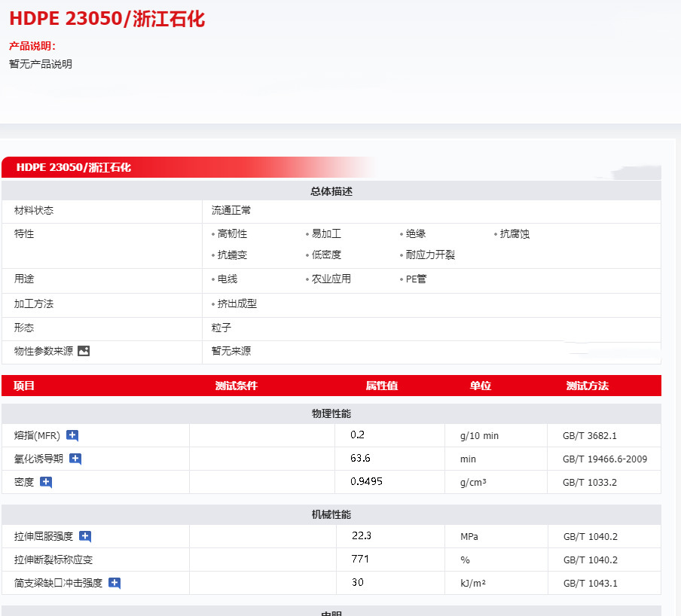Click the unit g/cm³

coord(473,483)
